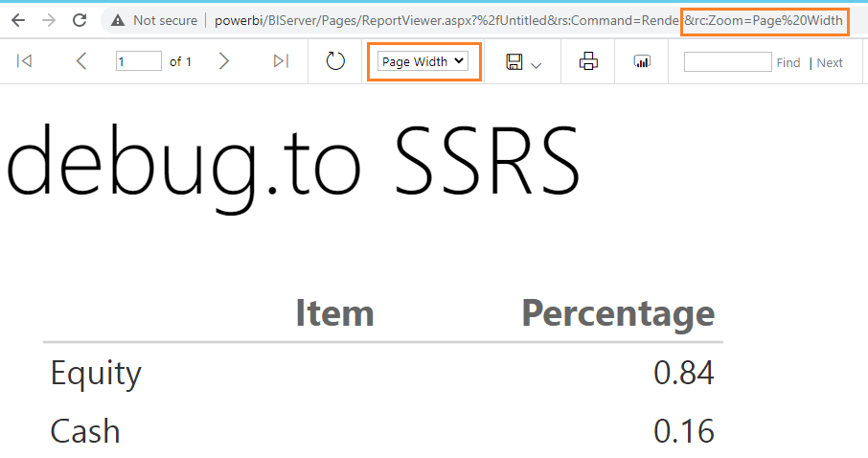Viewport: 868px width, 458px height.
Task: Go to previous report page
Action: [81, 61]
